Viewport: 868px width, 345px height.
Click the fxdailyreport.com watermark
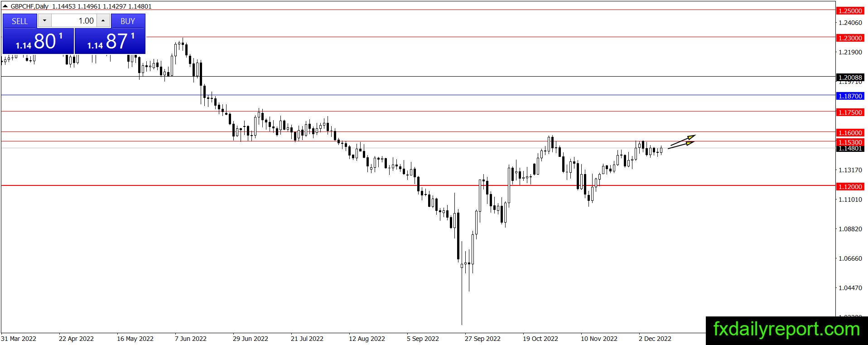786,330
